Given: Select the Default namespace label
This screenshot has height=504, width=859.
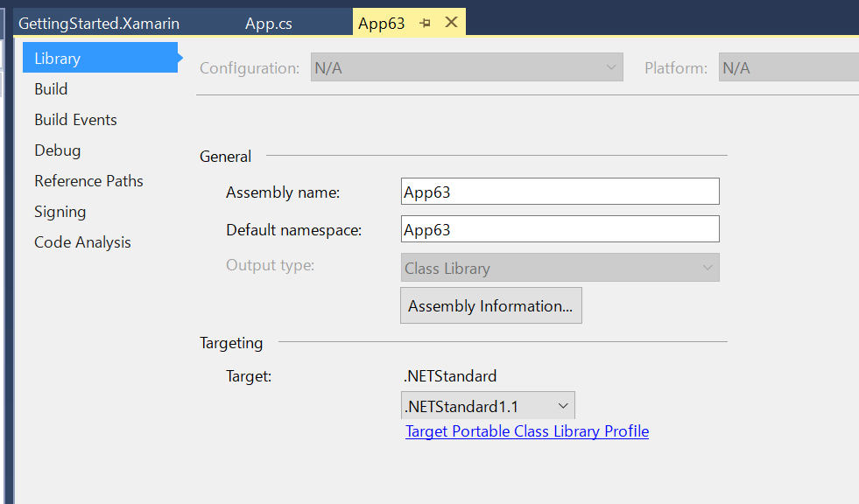Looking at the screenshot, I should point(293,230).
